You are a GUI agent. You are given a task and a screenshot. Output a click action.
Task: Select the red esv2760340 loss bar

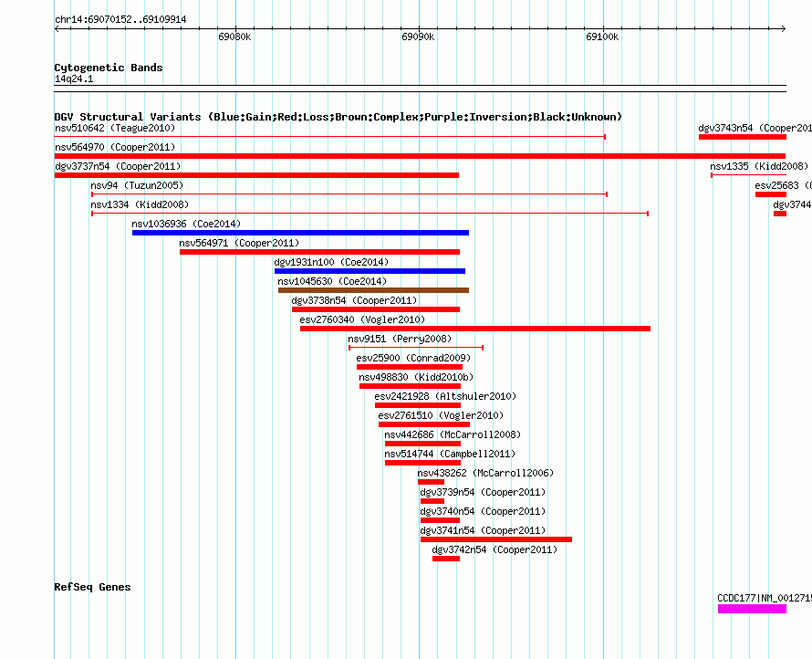pyautogui.click(x=474, y=329)
